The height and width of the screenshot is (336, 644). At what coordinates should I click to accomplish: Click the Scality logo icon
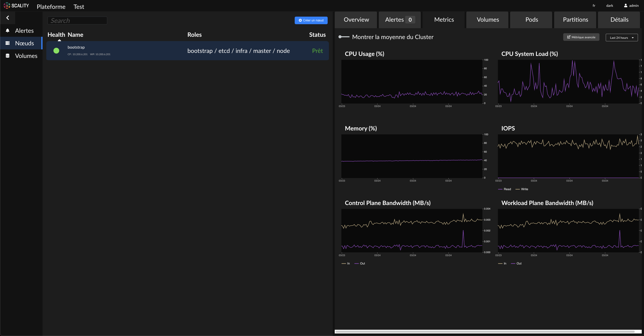coord(7,6)
